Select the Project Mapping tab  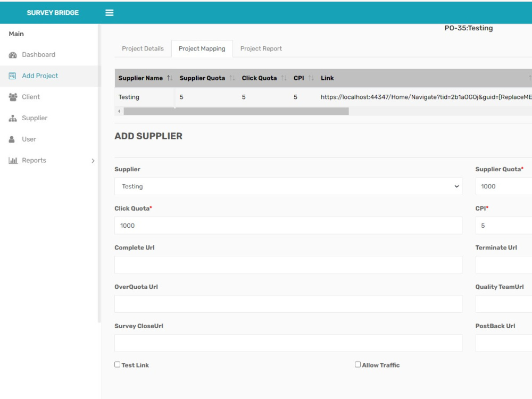click(x=202, y=48)
